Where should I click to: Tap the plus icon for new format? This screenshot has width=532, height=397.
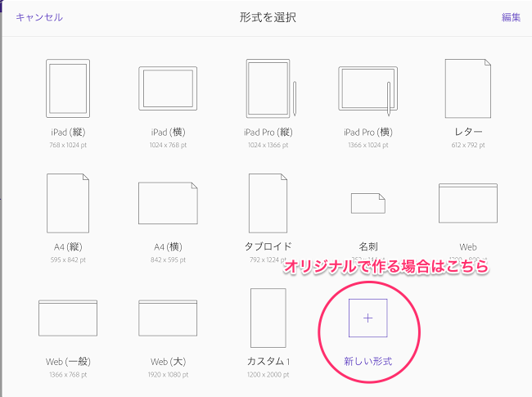tap(368, 318)
